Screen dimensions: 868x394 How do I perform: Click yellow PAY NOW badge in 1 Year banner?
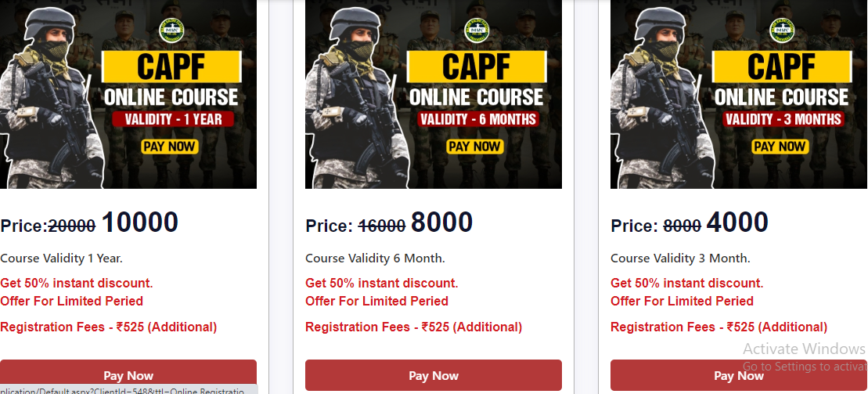coord(169,146)
